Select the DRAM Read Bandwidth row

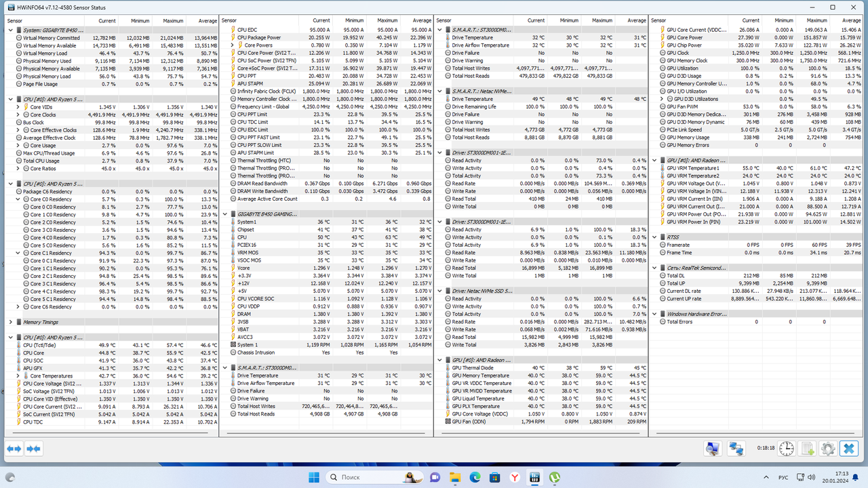pos(326,184)
